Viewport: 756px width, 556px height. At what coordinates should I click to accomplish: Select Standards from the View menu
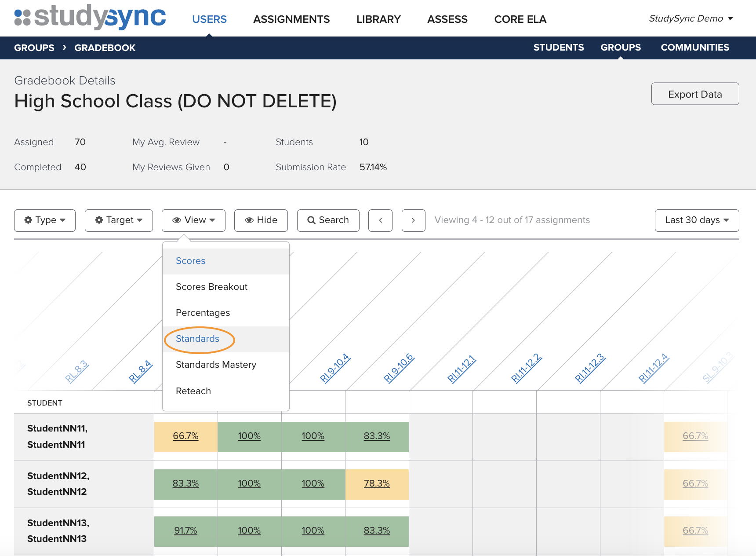[x=197, y=339]
